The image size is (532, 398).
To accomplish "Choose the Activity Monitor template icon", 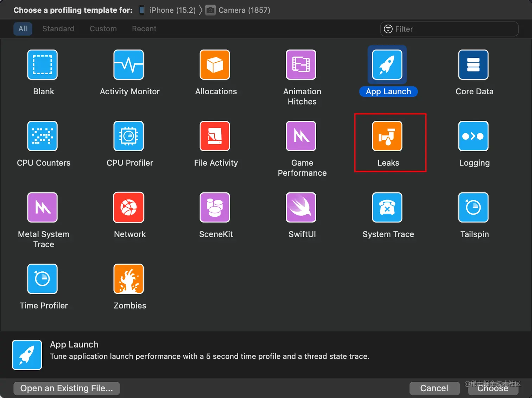I will click(129, 65).
